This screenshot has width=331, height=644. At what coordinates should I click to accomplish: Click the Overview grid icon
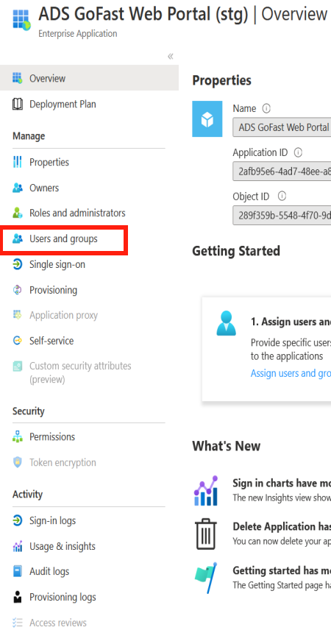(17, 78)
